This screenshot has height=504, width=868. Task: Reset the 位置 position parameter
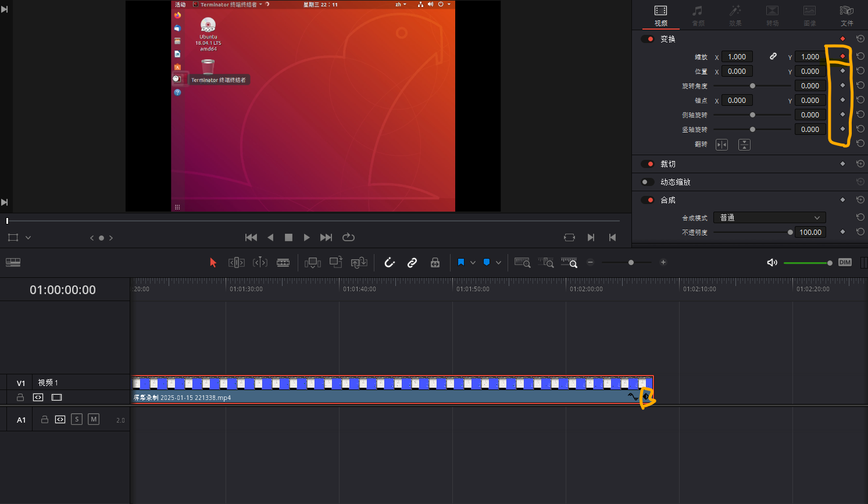(x=860, y=71)
